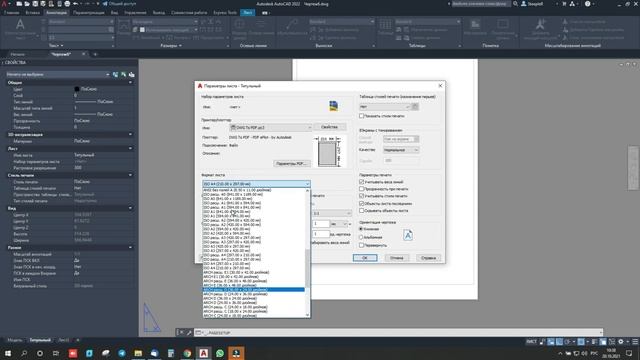Open the status bar customization menu icon

point(635,342)
